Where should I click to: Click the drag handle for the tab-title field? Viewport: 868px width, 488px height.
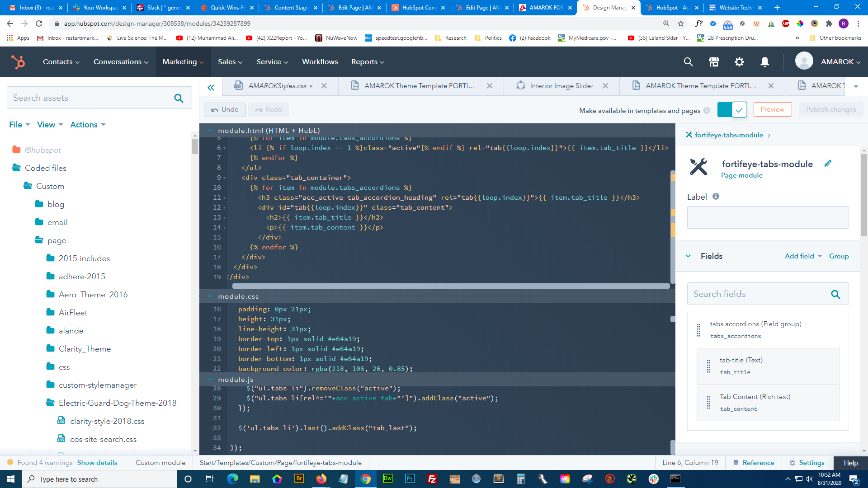708,366
